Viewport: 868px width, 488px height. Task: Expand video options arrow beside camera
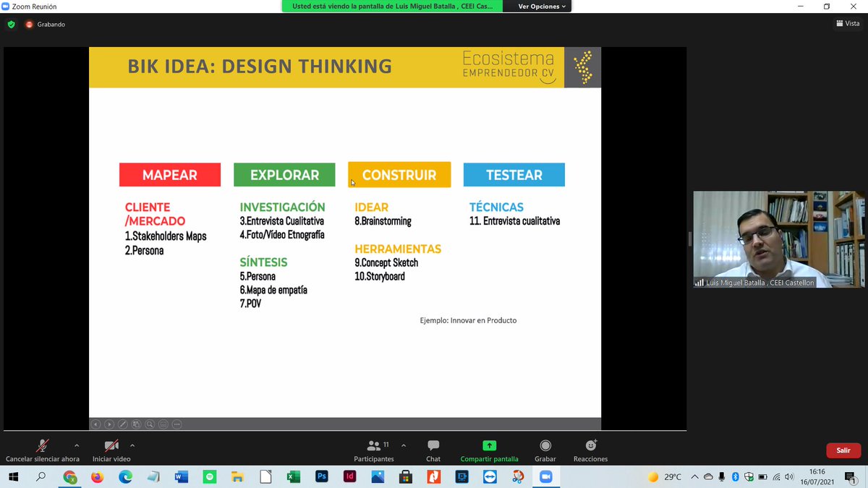tap(132, 445)
